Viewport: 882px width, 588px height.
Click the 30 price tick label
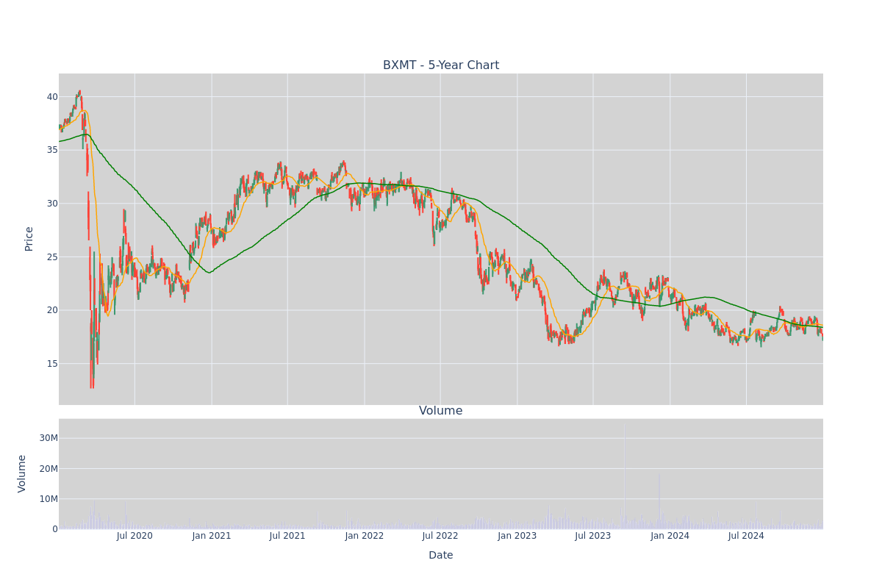coord(52,204)
